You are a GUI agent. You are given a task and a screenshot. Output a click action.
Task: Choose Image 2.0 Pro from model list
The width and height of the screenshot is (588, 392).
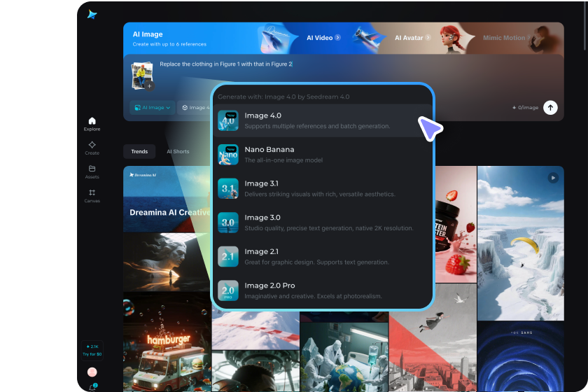(x=323, y=290)
